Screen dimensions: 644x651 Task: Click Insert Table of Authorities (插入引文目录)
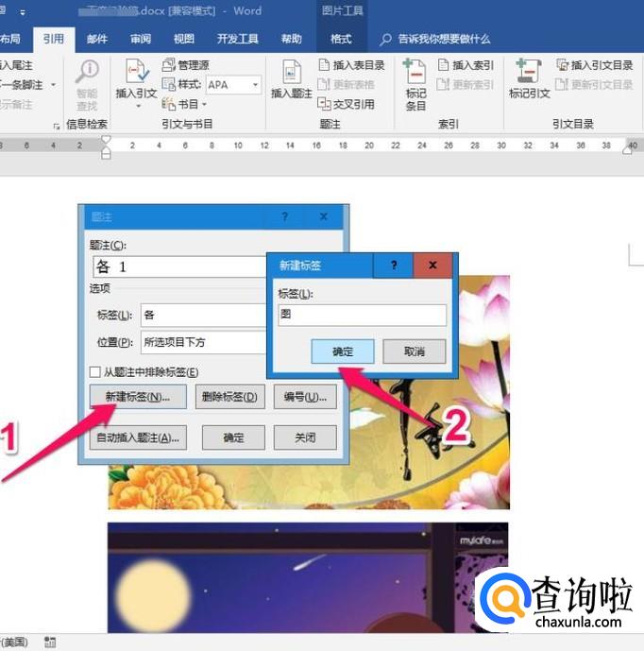[594, 65]
